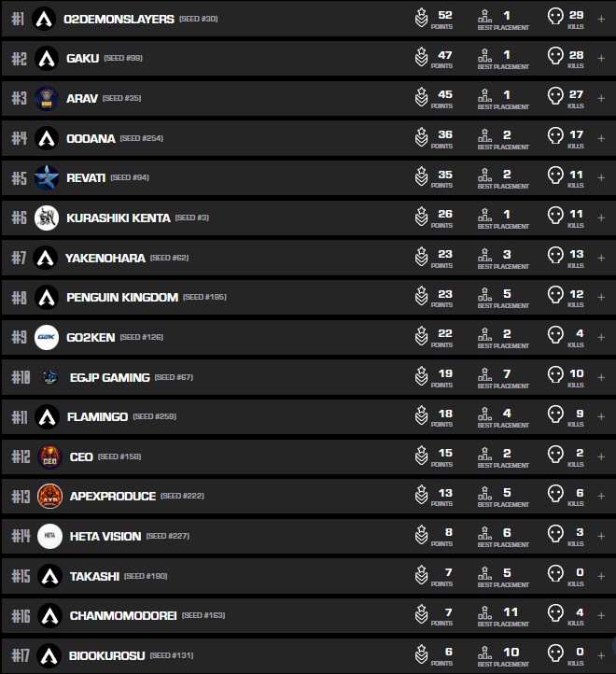
Task: Expand the PENGUIN KINGDOM row details
Action: tap(601, 298)
